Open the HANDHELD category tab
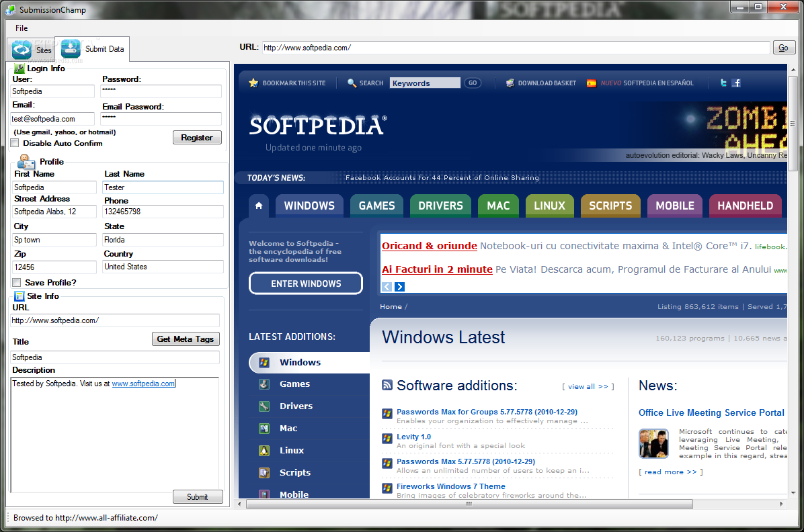The width and height of the screenshot is (804, 532). (x=745, y=206)
